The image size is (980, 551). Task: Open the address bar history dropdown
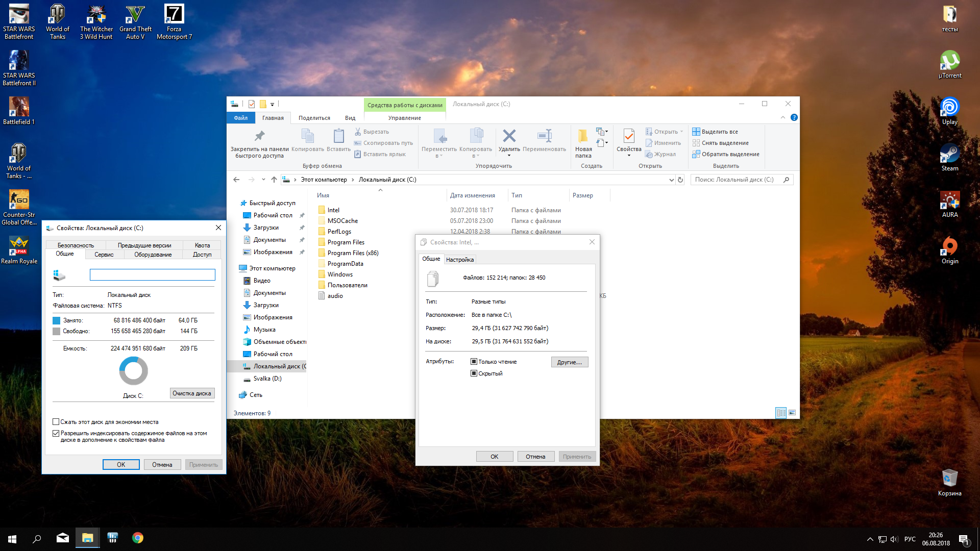tap(671, 180)
